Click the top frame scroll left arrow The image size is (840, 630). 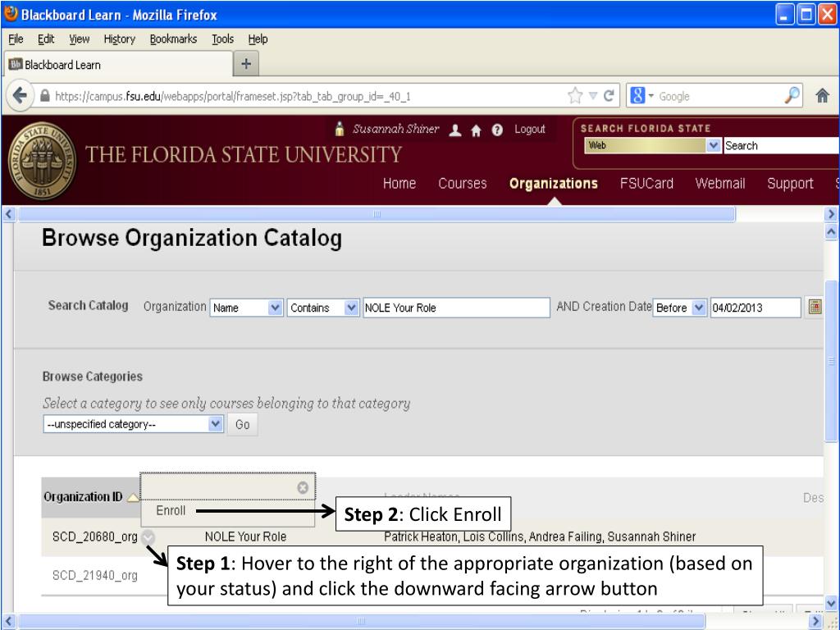[x=8, y=214]
